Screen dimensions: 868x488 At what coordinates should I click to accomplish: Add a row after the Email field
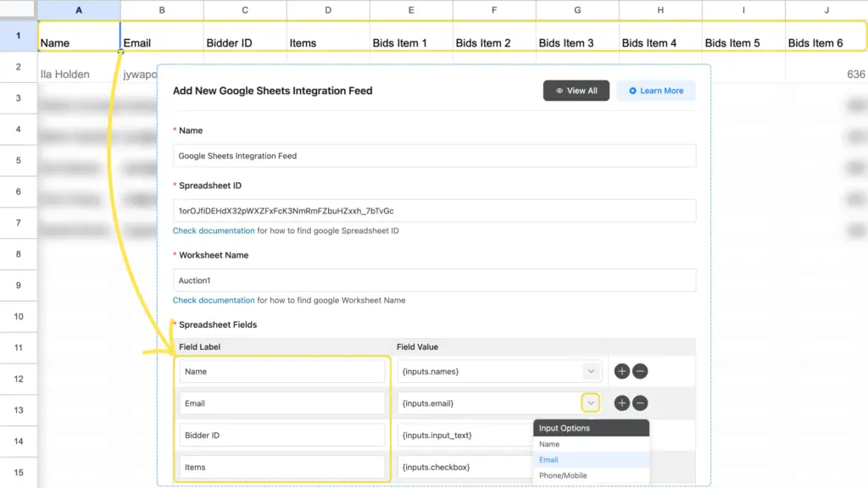[621, 403]
